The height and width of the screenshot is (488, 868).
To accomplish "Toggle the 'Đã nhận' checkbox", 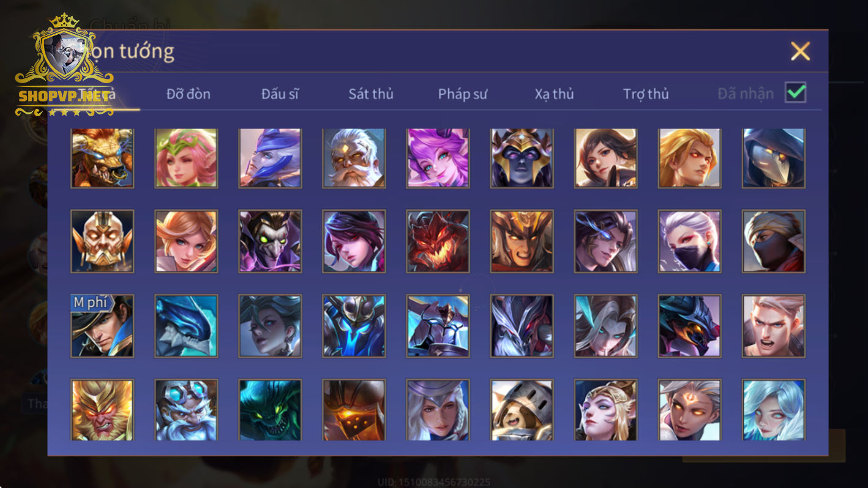I will click(x=796, y=93).
